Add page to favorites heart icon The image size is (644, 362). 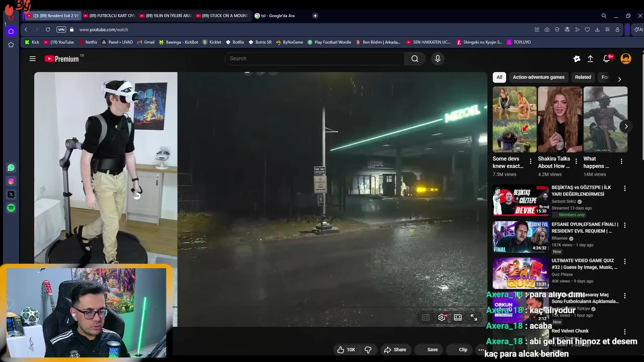point(587,30)
